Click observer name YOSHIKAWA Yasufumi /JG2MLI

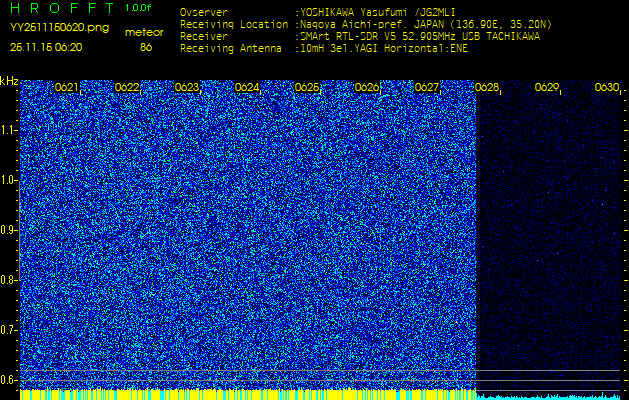(x=378, y=13)
